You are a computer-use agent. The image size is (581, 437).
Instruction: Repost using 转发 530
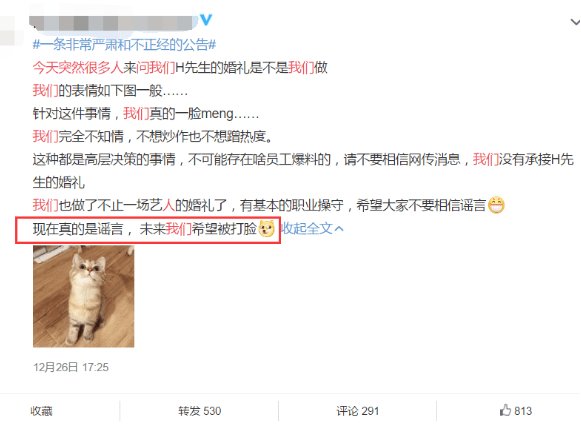tap(199, 411)
